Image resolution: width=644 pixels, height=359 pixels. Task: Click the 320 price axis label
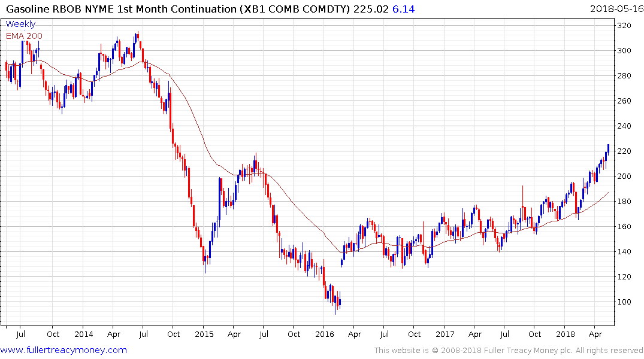[624, 26]
